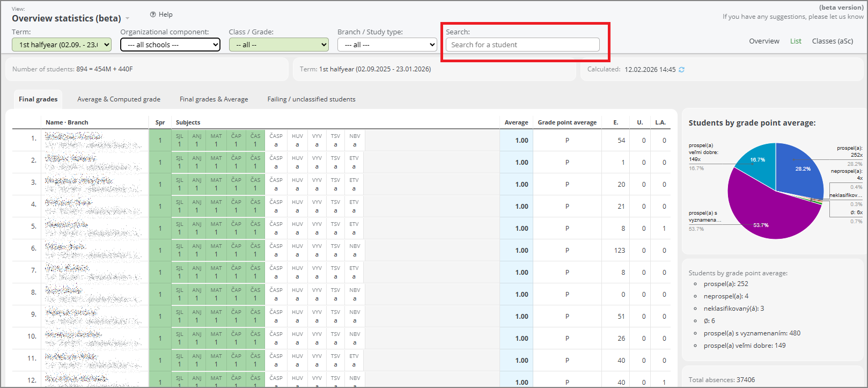Open the Overview statistics view selector arrow
Screen dimensions: 868x388
click(x=128, y=19)
